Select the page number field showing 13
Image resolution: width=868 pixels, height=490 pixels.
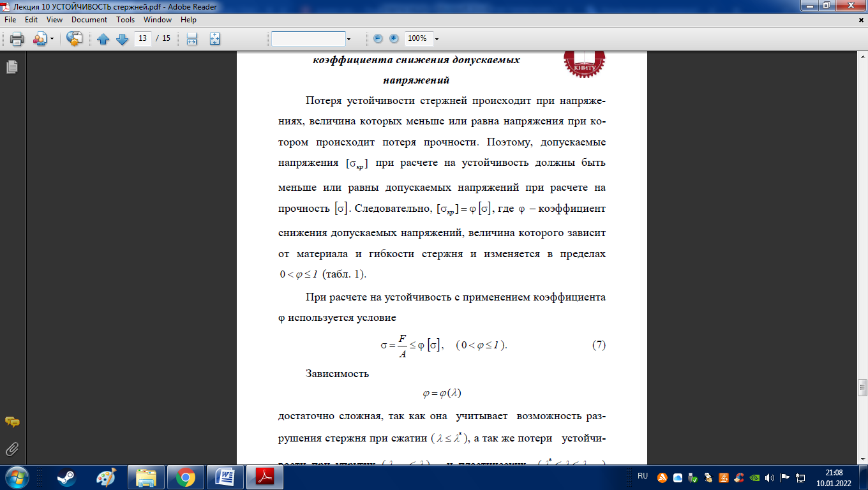(142, 38)
